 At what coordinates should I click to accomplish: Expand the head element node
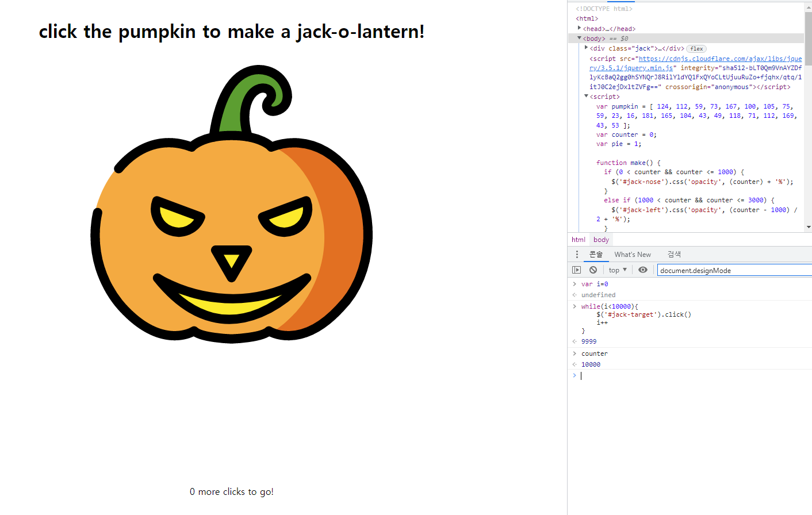tap(579, 28)
